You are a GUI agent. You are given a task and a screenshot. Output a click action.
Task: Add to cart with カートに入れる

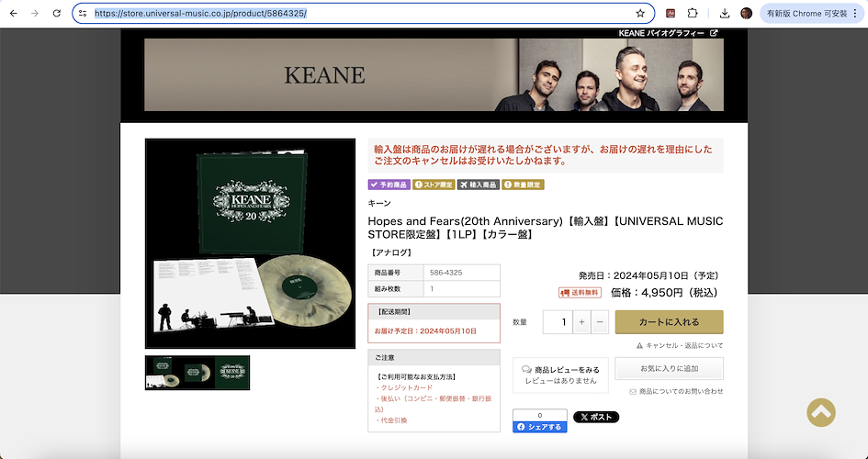pyautogui.click(x=670, y=322)
